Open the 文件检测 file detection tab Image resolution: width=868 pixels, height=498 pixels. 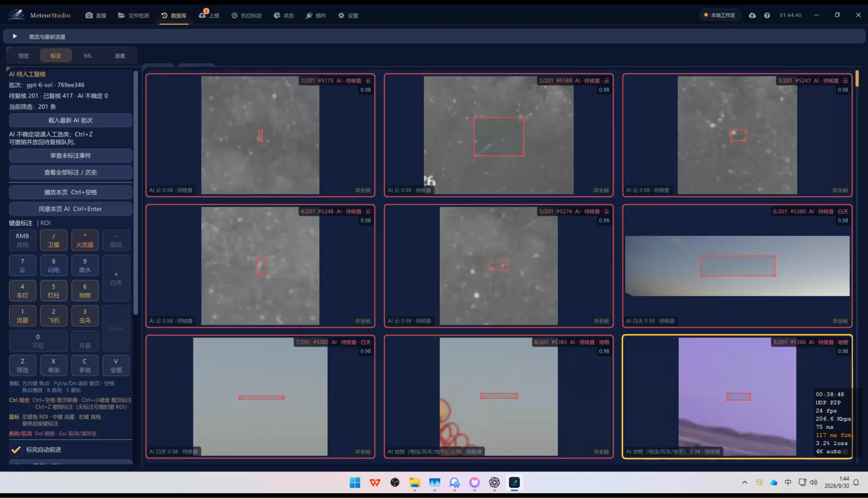point(133,15)
